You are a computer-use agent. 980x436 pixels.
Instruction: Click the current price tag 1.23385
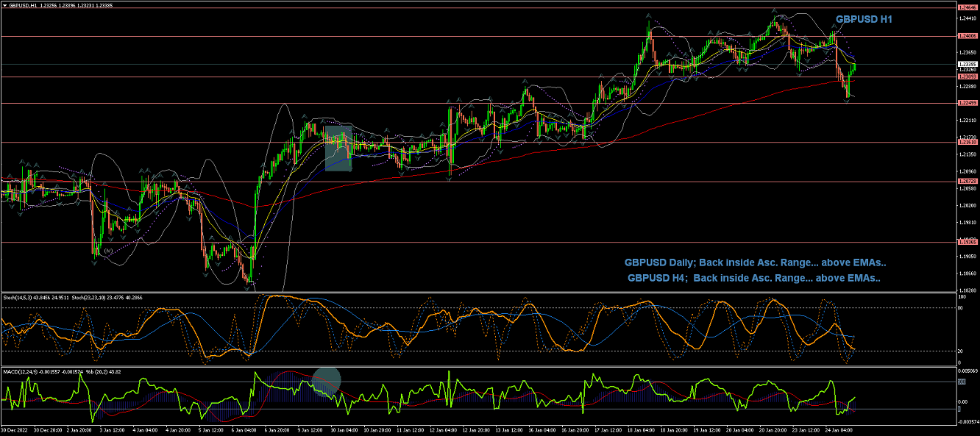pyautogui.click(x=967, y=64)
